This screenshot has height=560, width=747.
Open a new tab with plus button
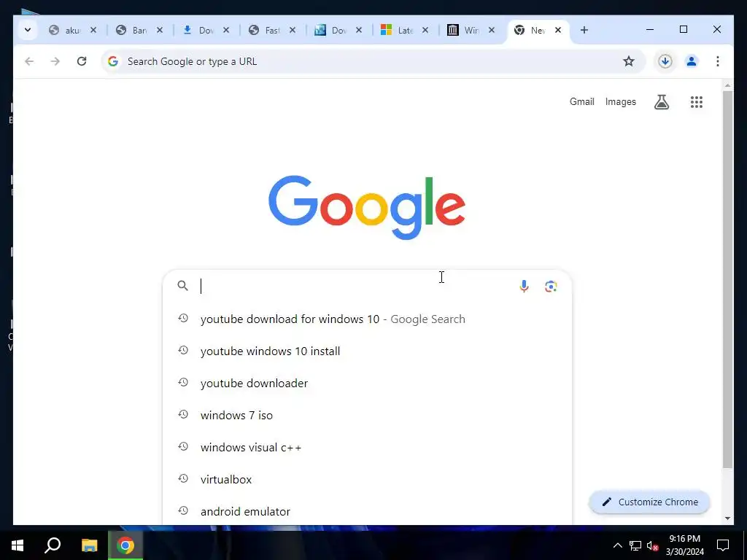click(584, 30)
